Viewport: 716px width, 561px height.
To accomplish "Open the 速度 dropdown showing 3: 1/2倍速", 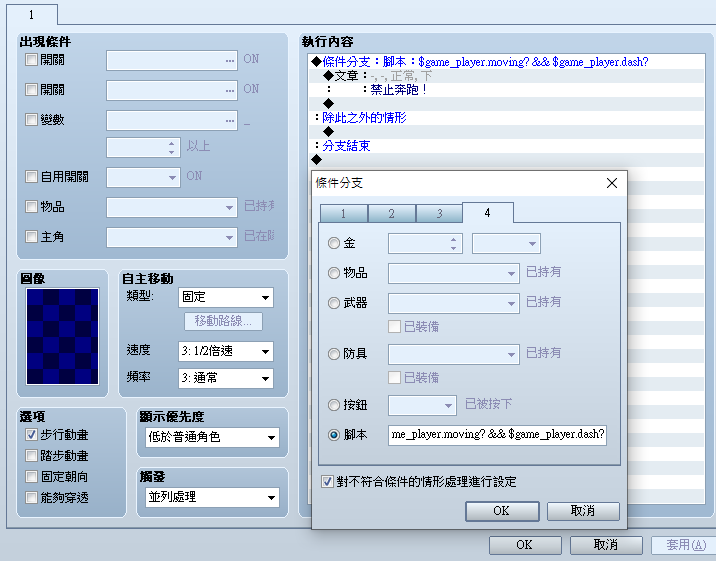I will [x=226, y=351].
